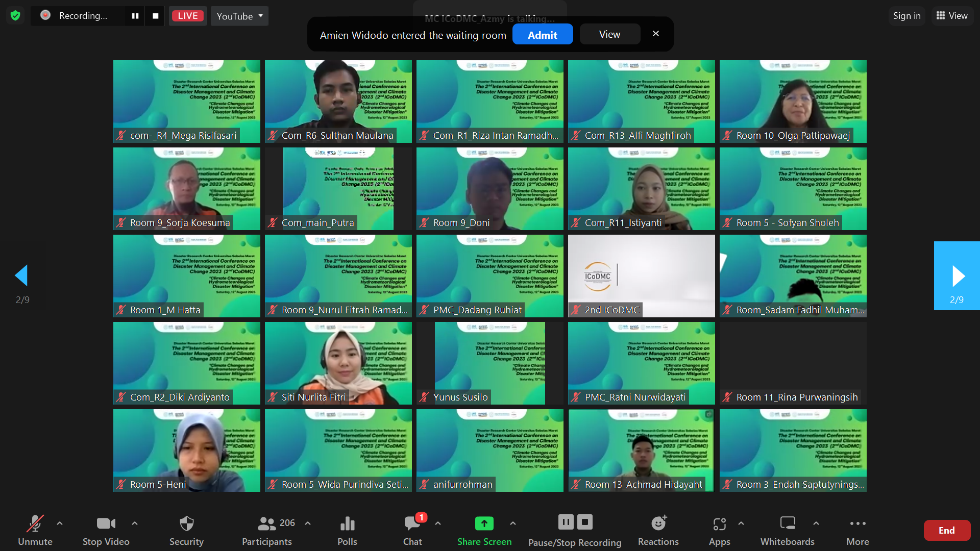The width and height of the screenshot is (980, 551).
Task: Click the red End meeting button
Action: (x=947, y=531)
